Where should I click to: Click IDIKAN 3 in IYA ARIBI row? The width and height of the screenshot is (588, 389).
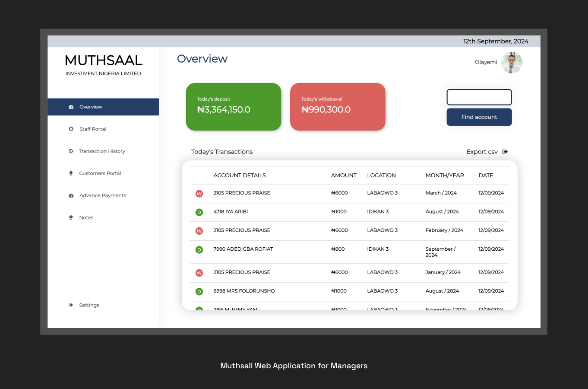point(378,212)
